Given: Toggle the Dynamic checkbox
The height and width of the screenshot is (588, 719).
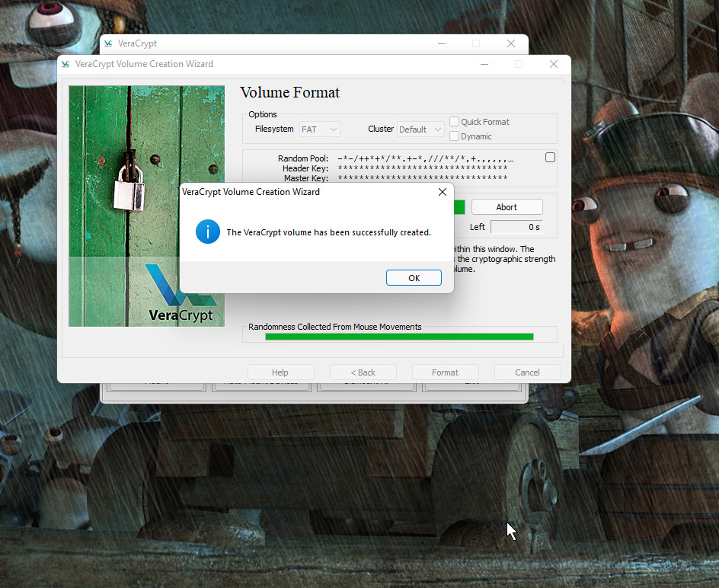Looking at the screenshot, I should click(454, 136).
